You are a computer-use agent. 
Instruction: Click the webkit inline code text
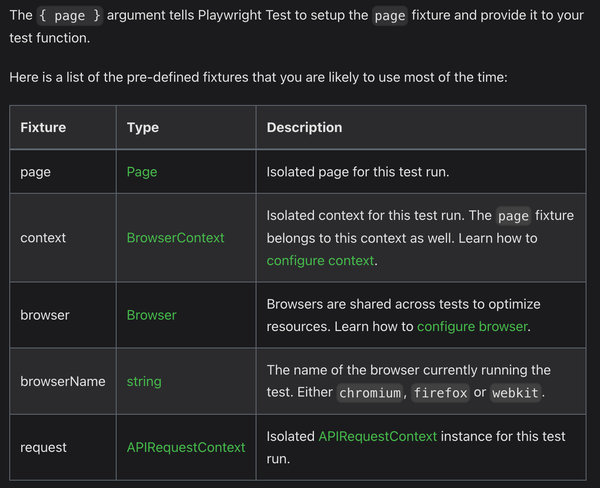(515, 393)
